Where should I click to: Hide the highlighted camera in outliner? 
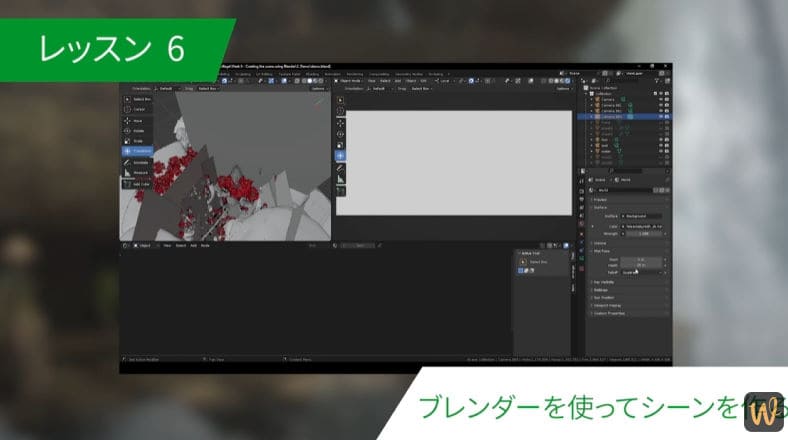point(663,116)
